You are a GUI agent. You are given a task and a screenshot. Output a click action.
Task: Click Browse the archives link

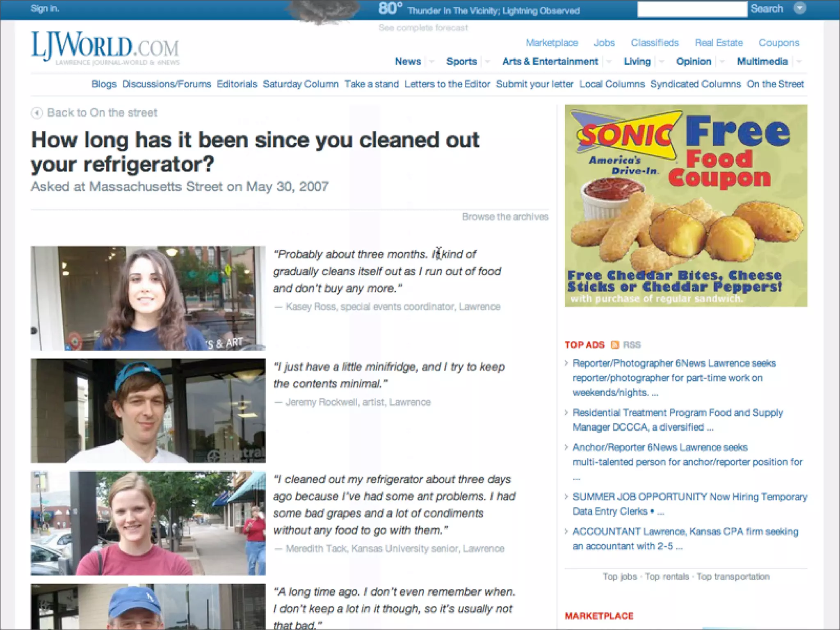click(505, 217)
